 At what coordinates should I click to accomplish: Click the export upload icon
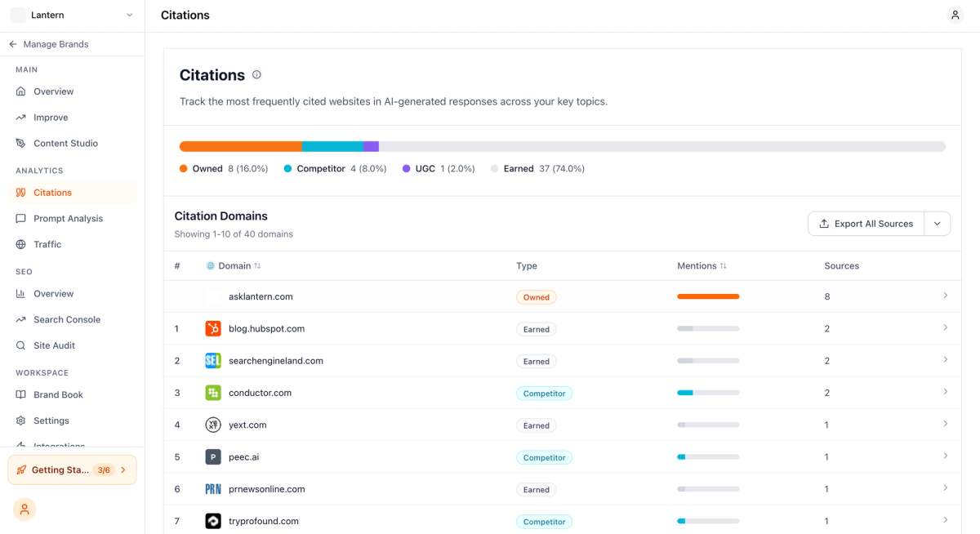pyautogui.click(x=823, y=224)
